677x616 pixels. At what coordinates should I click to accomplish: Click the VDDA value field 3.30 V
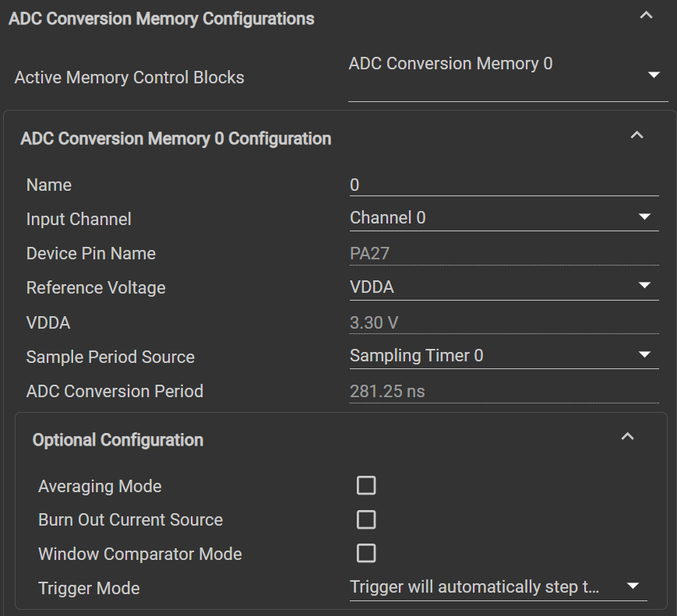point(503,322)
